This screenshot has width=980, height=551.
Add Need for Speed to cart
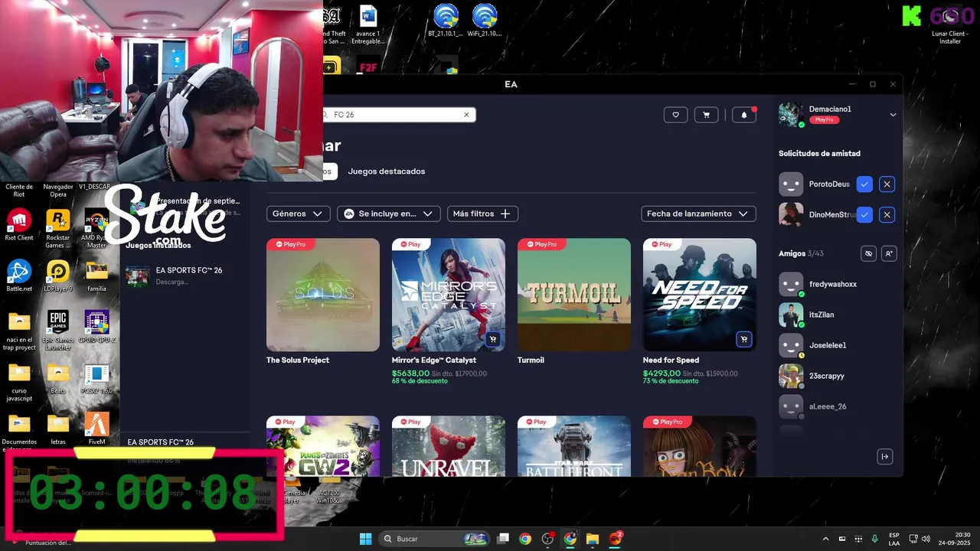click(x=743, y=339)
